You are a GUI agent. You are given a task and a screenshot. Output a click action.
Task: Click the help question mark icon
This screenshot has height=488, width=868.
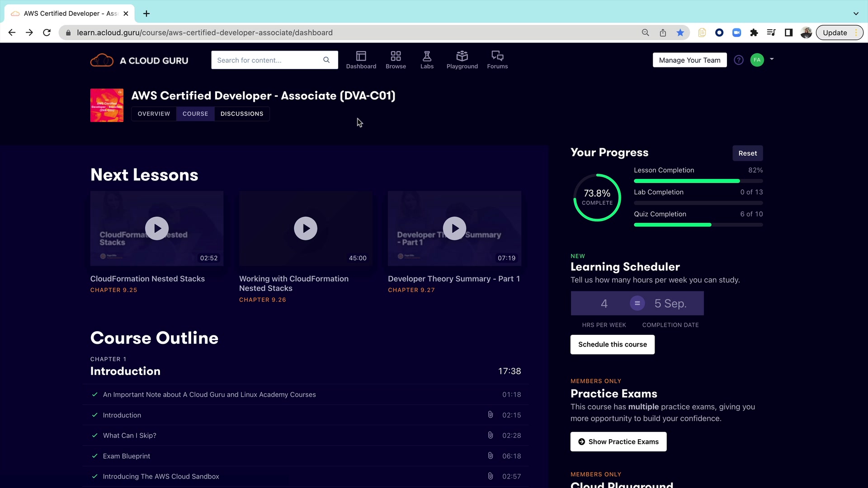click(x=738, y=60)
